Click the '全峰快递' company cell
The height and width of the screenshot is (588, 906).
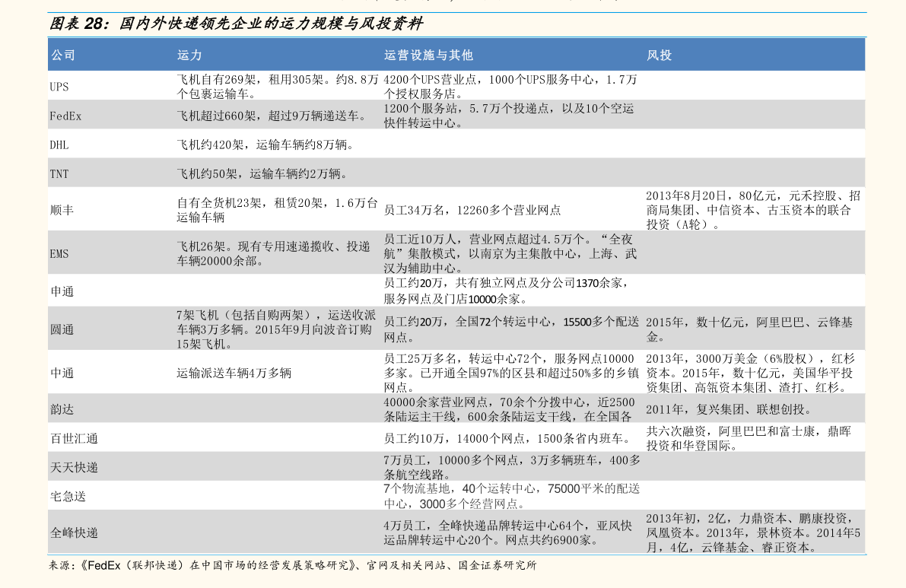click(74, 532)
